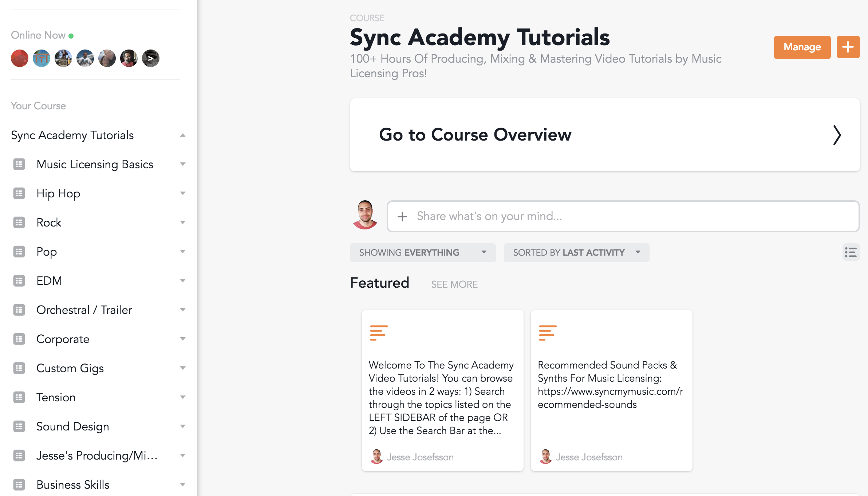Collapse the Sync Academy Tutorials section
The image size is (868, 496).
click(183, 135)
